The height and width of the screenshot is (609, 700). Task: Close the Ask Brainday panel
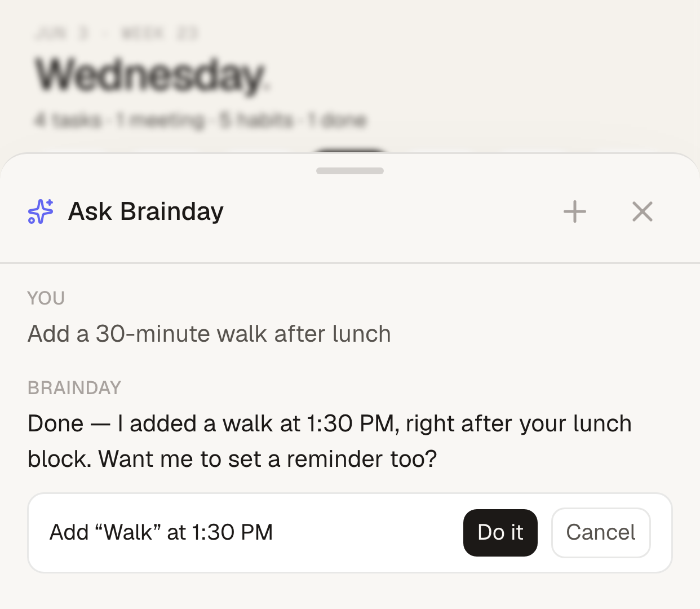pyautogui.click(x=643, y=212)
